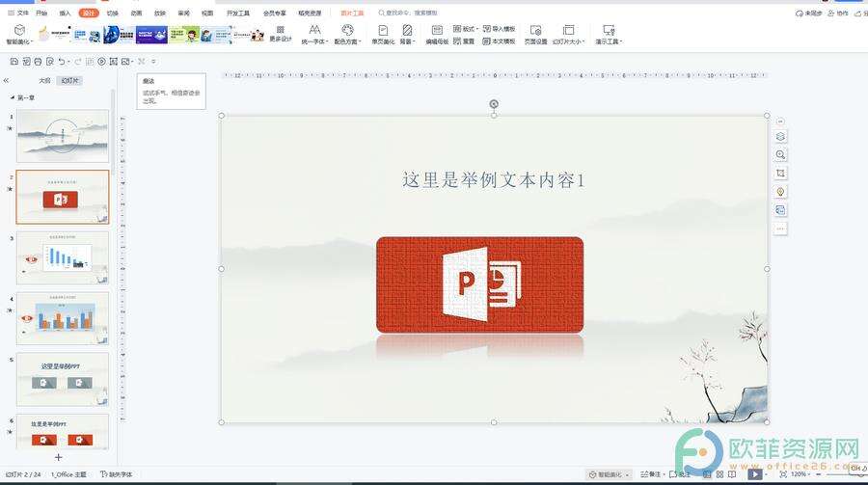Click the zoom out minus button
868x485 pixels.
point(818,474)
